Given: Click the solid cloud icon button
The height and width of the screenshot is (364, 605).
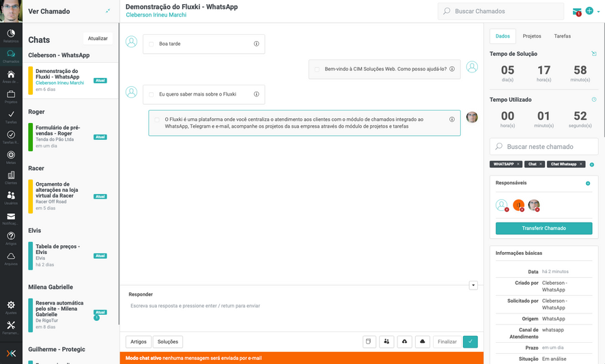Looking at the screenshot, I should 423,341.
